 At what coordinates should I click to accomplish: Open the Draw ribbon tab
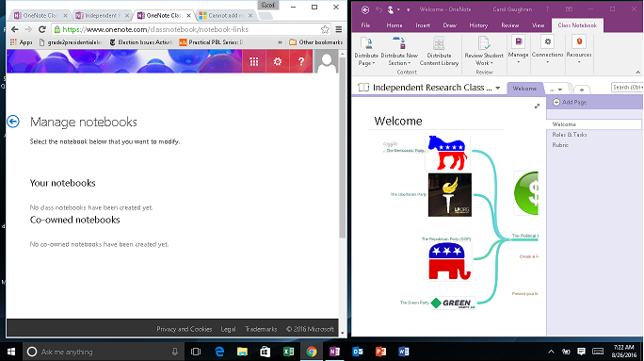pyautogui.click(x=450, y=25)
